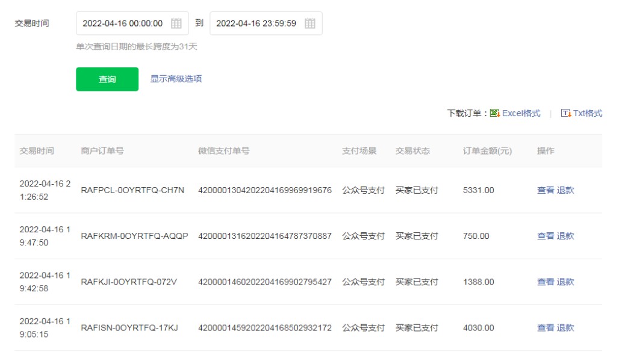Open the end date calendar icon

click(309, 23)
